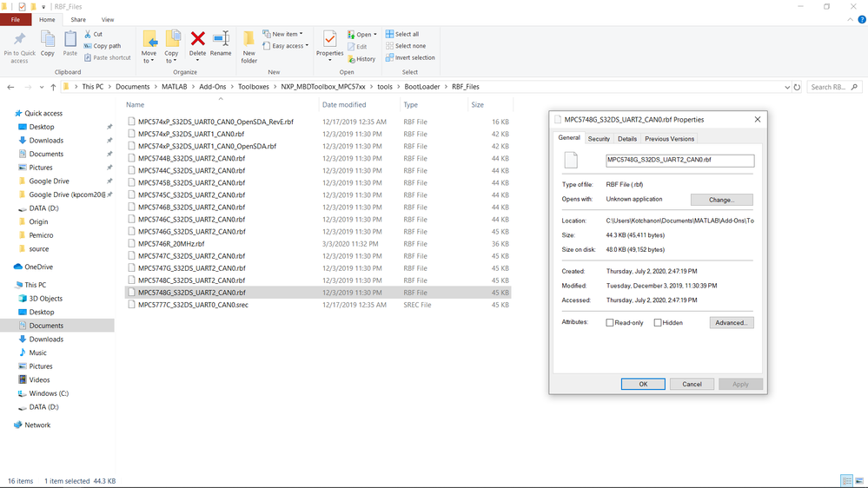Create a New folder
The height and width of the screenshot is (488, 868).
pyautogui.click(x=249, y=47)
